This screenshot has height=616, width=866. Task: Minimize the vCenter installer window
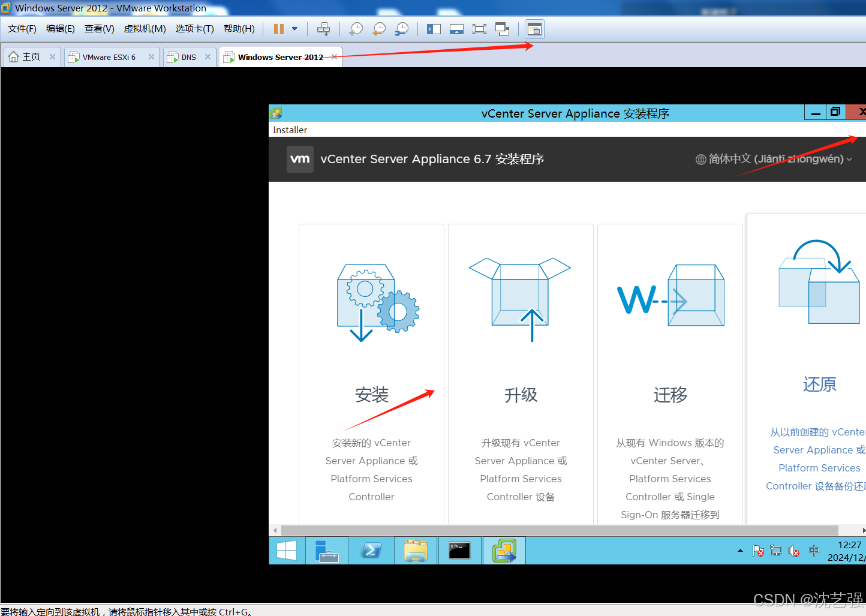(x=816, y=112)
